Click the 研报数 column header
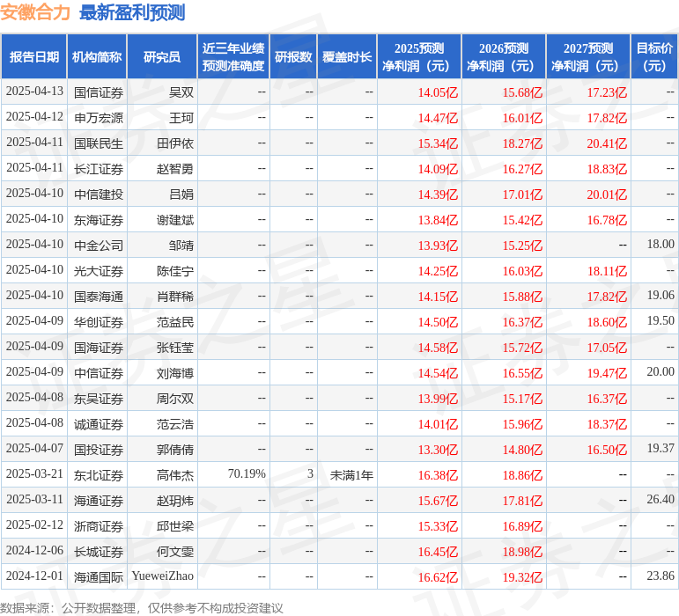The image size is (679, 616). click(x=293, y=57)
